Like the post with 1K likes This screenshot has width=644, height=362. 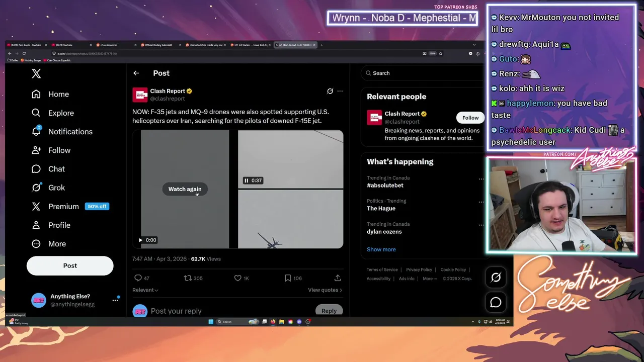238,278
